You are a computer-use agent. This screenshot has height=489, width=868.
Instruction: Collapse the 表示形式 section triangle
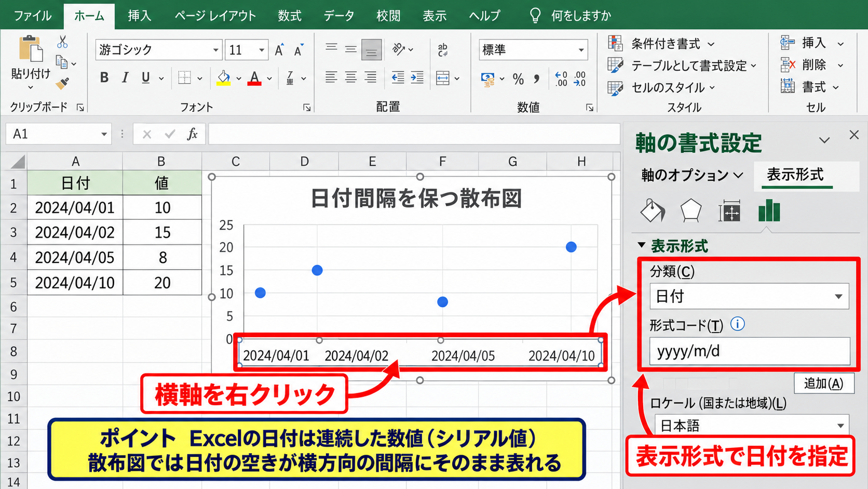point(642,245)
